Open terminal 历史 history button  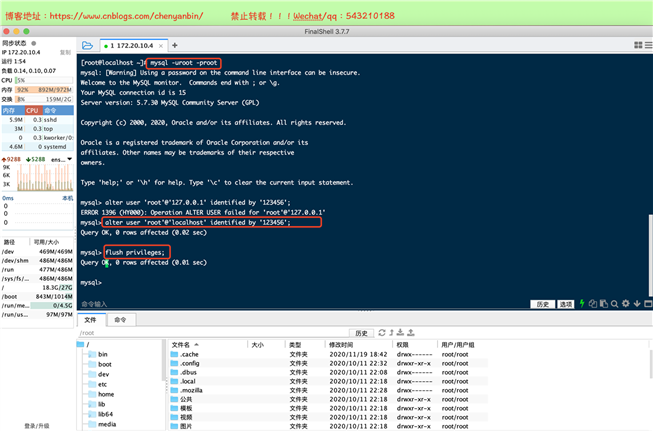(x=543, y=304)
